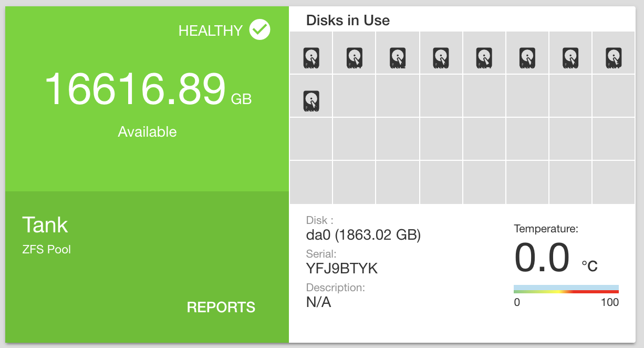Click the da2 hard drive icon
The height and width of the screenshot is (348, 644).
398,58
